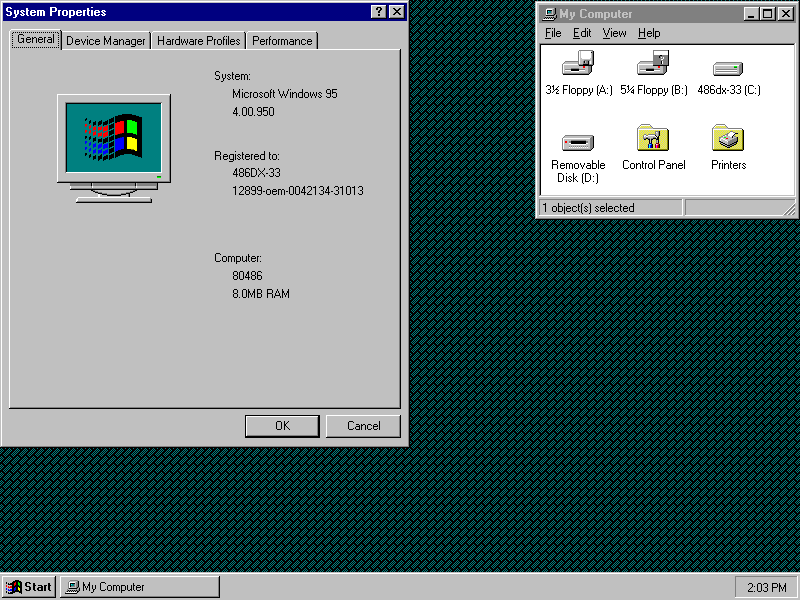
Task: Click the '80486' computer text
Action: [x=247, y=276]
